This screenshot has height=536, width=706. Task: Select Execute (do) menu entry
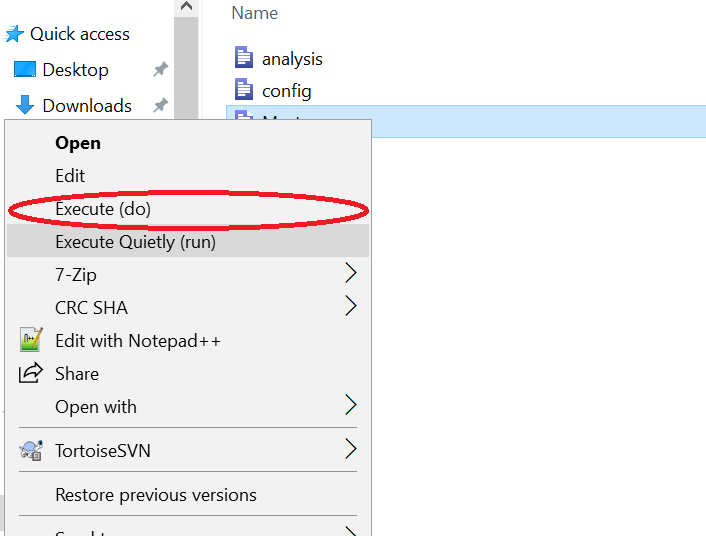pos(103,209)
